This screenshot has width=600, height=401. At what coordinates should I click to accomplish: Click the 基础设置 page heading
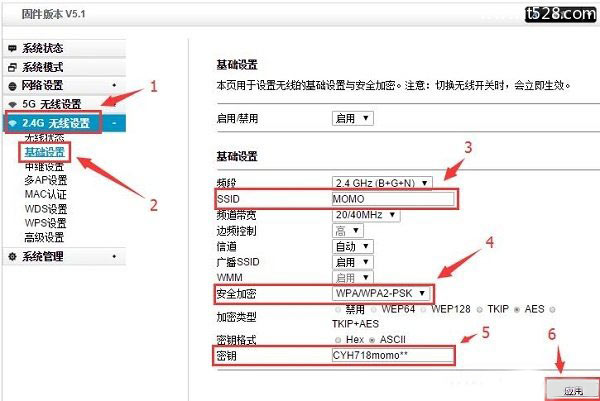[x=237, y=65]
